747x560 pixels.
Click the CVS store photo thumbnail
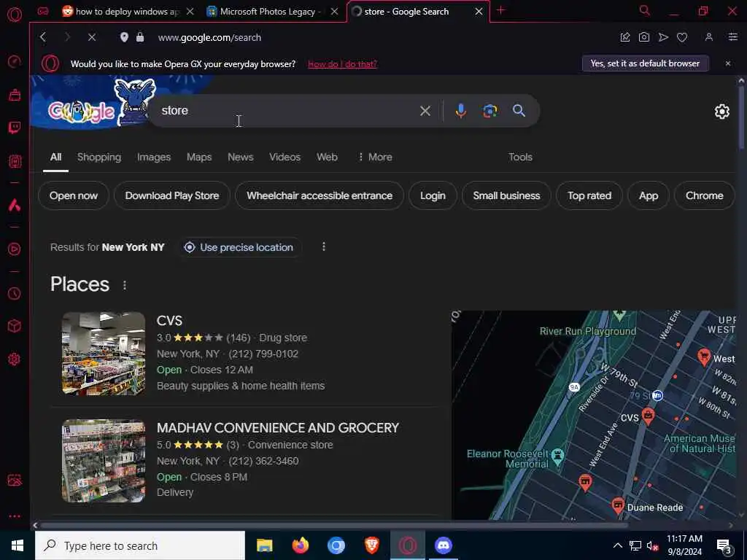[104, 354]
